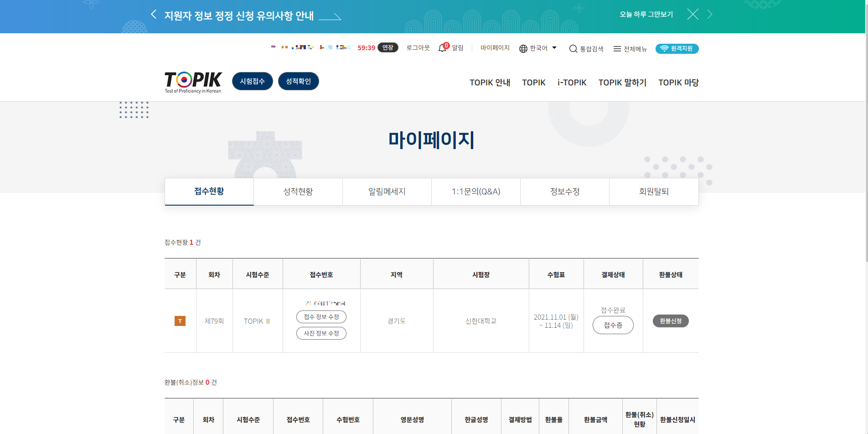Click the '신한대학교' test site cell
868x434 pixels.
pyautogui.click(x=481, y=321)
